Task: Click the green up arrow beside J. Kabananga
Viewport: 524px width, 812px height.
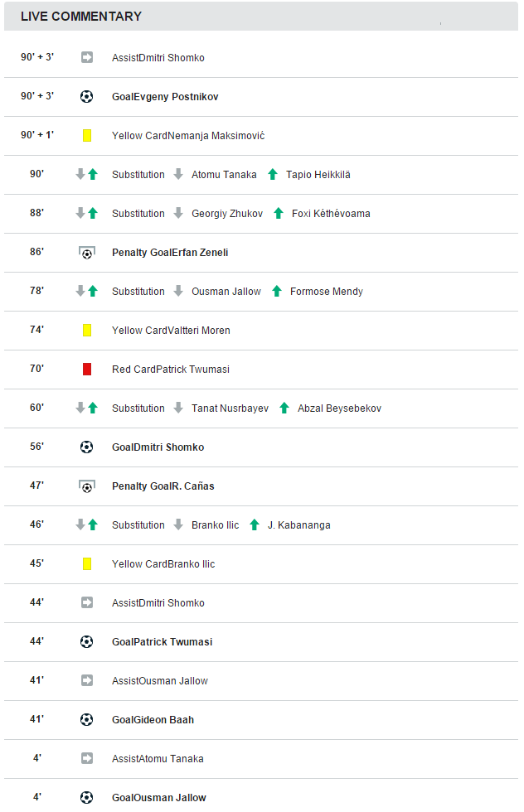Action: [x=254, y=525]
